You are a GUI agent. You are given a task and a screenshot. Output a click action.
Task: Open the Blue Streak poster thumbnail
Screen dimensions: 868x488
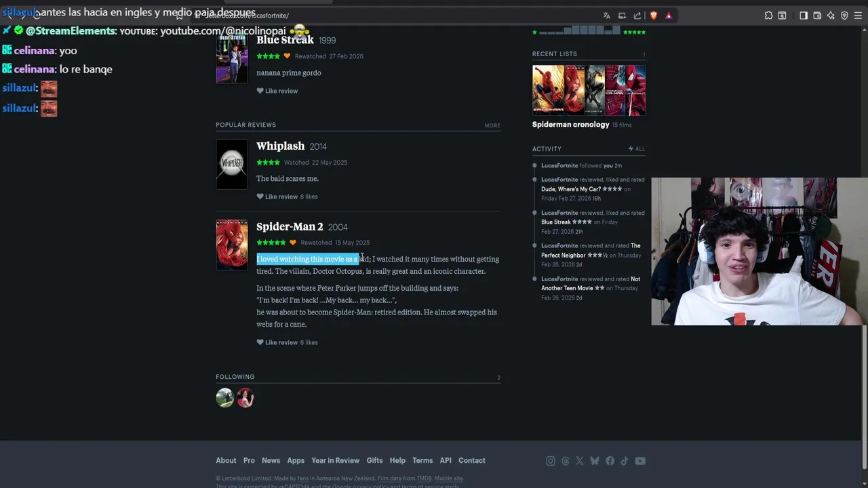tap(232, 58)
